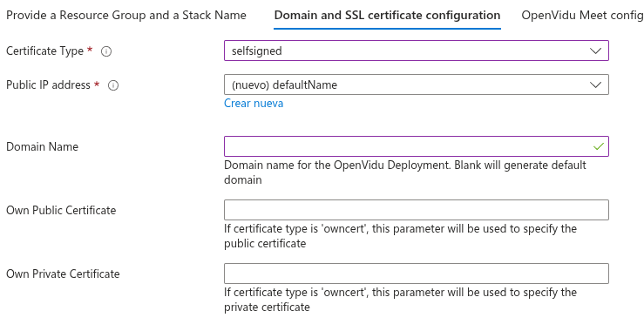Focus the Domain Name input field

tap(416, 146)
